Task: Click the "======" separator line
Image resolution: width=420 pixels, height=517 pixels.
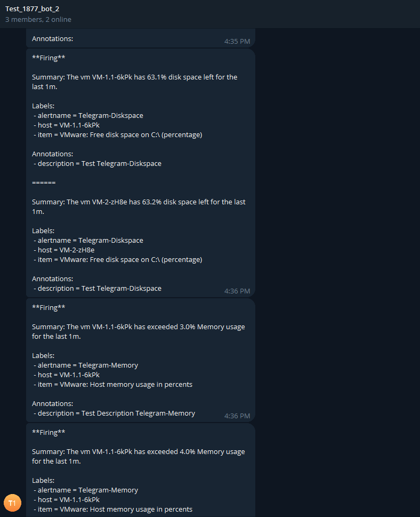Action: coord(44,182)
